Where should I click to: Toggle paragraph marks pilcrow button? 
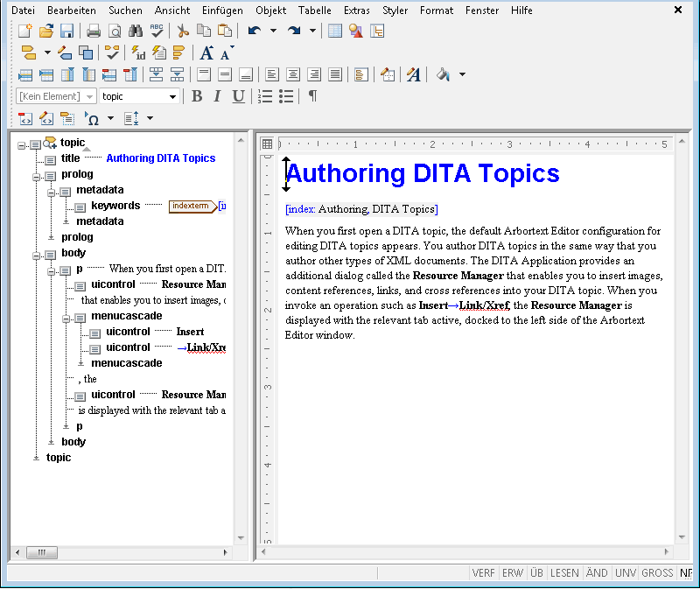click(312, 96)
